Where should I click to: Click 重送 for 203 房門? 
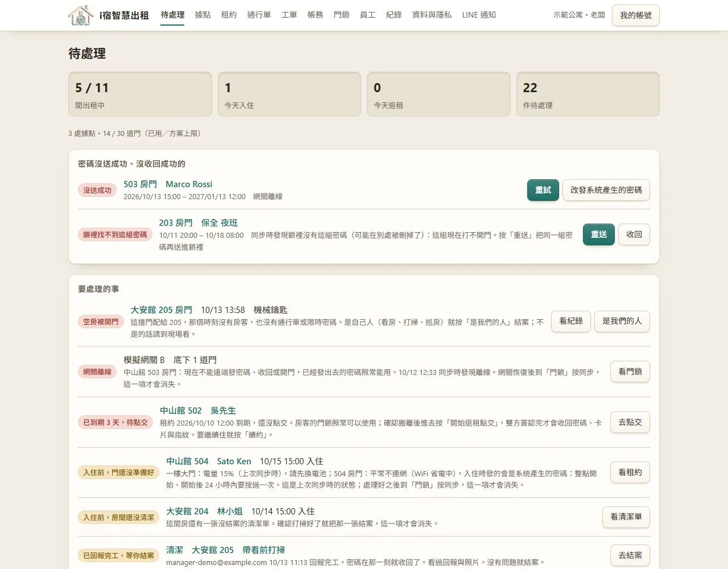pyautogui.click(x=599, y=234)
